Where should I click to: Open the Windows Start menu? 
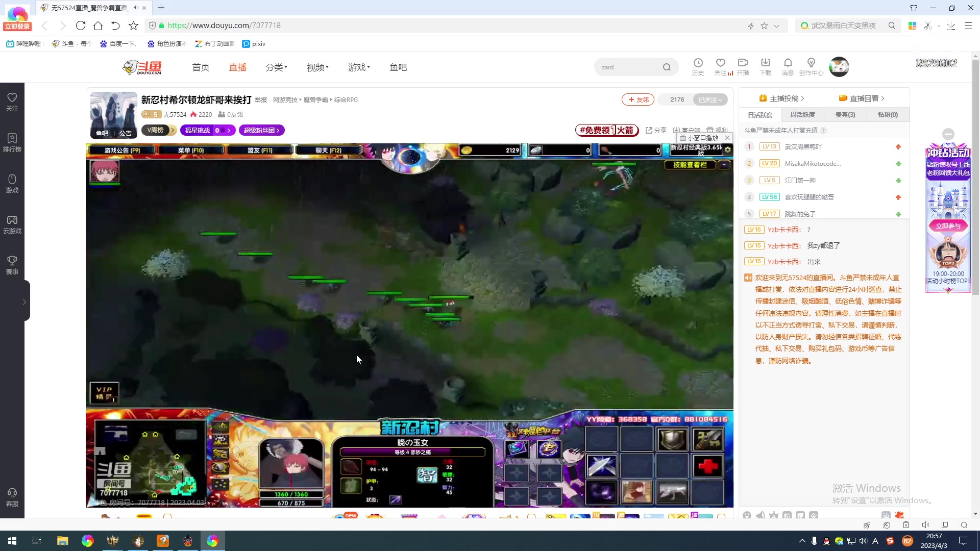[12, 541]
